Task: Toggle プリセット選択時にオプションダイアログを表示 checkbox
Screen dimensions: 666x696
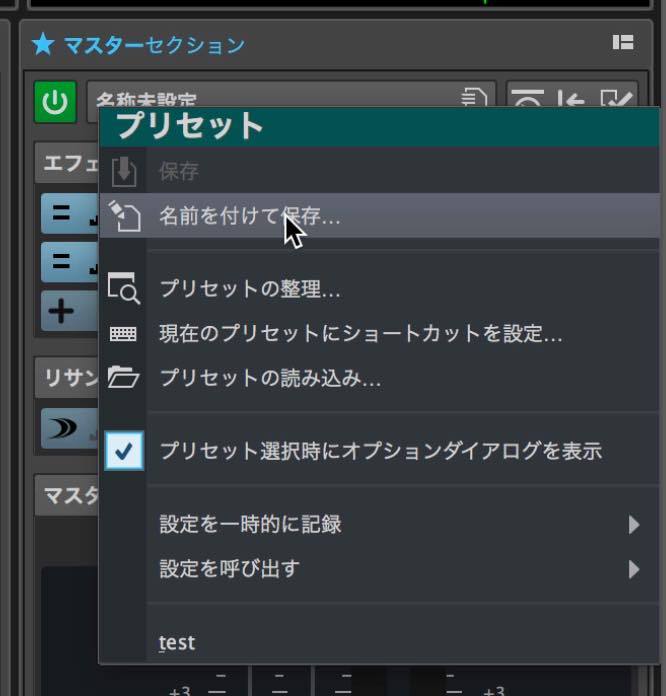Action: [x=124, y=451]
